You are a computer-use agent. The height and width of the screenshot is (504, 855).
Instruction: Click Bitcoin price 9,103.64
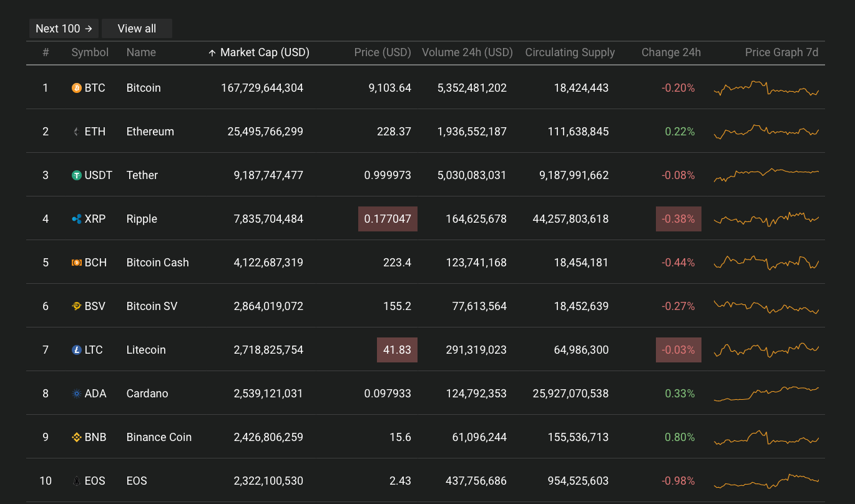point(390,88)
